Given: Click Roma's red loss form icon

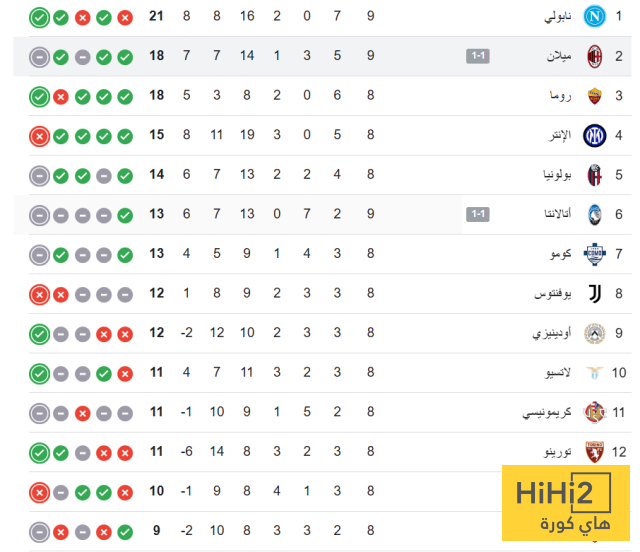Looking at the screenshot, I should (x=61, y=96).
